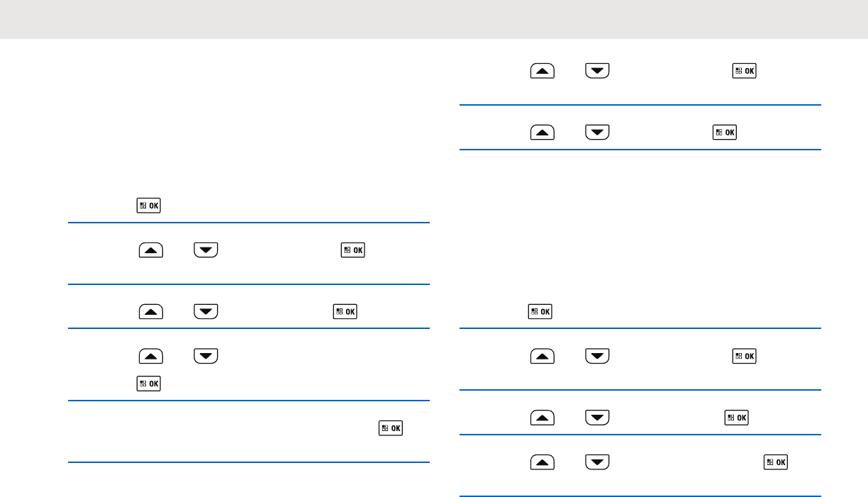Viewport: 868px width, 497px height.
Task: Select the down arrow in the left column's second arrow row
Action: 206,311
